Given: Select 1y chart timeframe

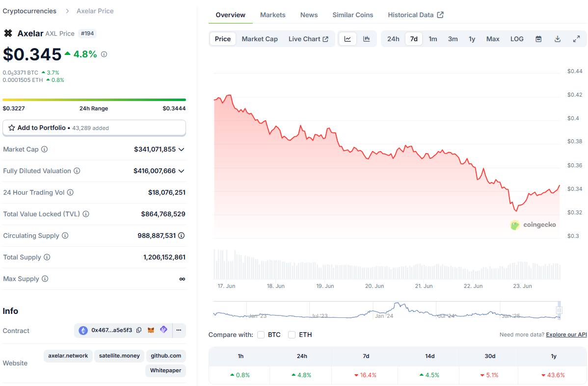Looking at the screenshot, I should [x=472, y=39].
